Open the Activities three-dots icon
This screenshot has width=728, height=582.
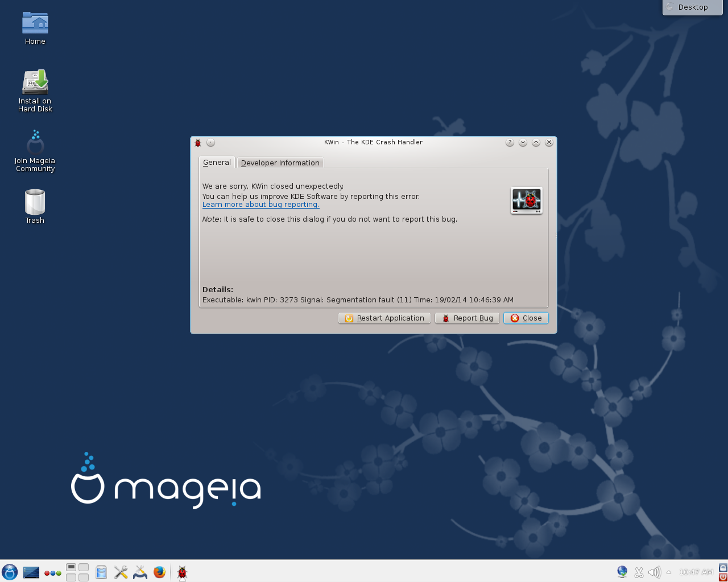(x=53, y=573)
